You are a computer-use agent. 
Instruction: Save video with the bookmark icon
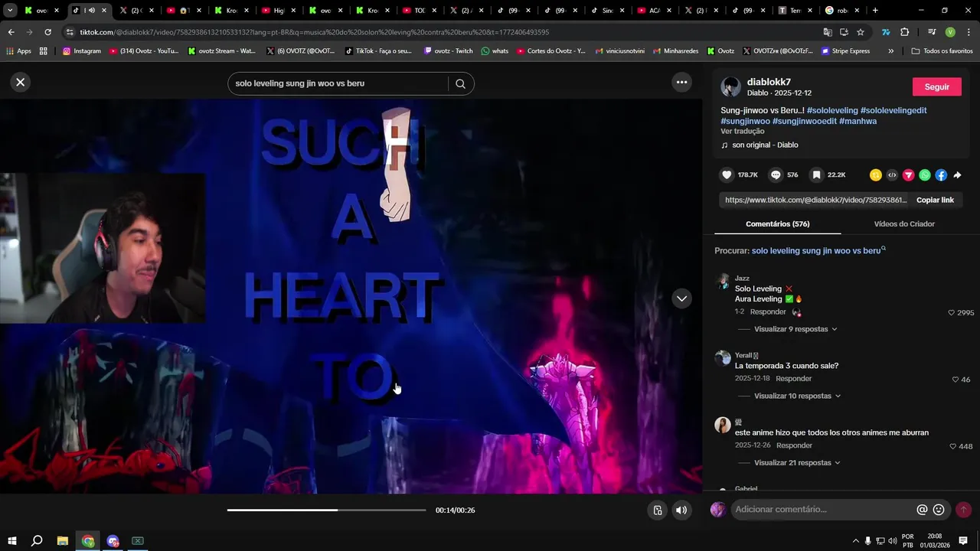click(817, 174)
